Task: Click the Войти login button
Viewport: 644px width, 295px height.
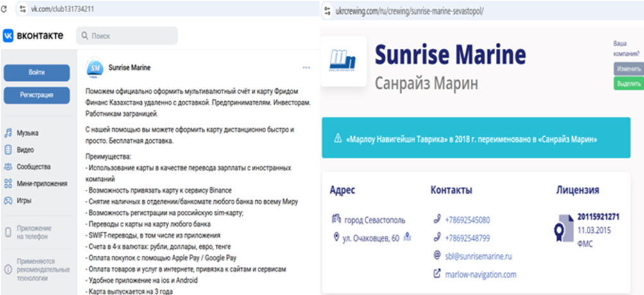Action: point(37,72)
